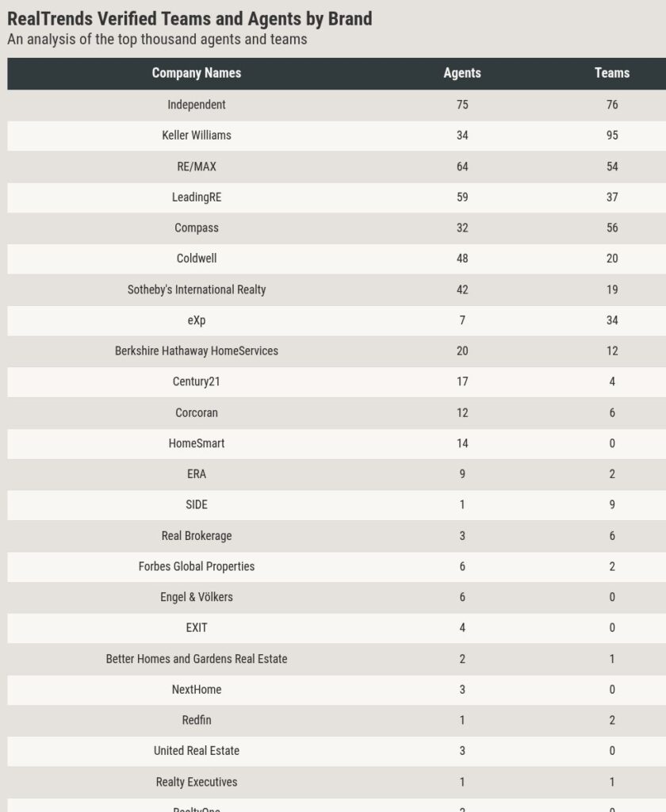The height and width of the screenshot is (812, 666).
Task: Click the Keller Williams company name
Action: tap(197, 135)
